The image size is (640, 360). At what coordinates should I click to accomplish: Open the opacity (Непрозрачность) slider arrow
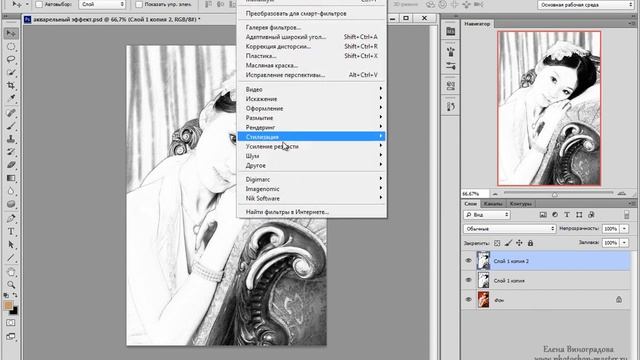624,229
